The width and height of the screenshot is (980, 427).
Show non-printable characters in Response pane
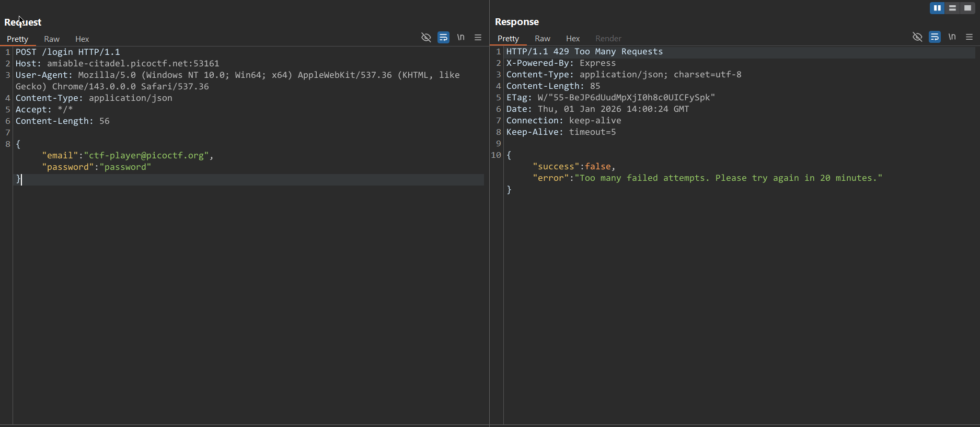click(x=952, y=37)
